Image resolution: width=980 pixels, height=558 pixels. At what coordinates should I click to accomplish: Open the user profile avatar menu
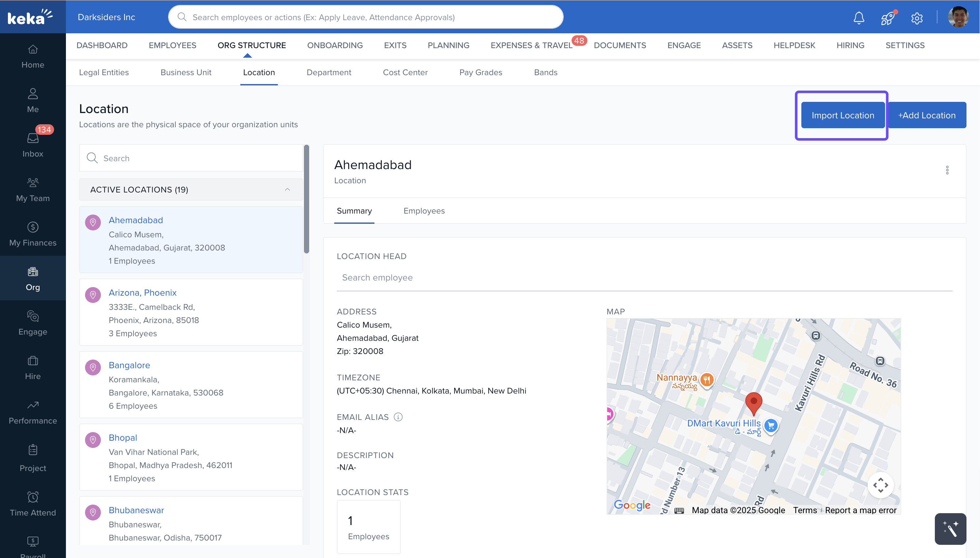click(x=958, y=17)
